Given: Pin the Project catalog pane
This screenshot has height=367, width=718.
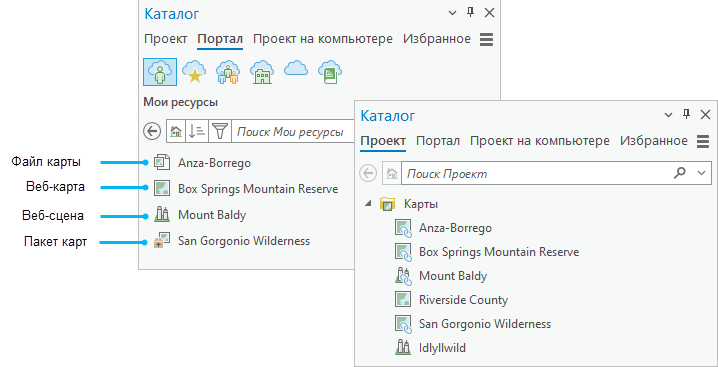Looking at the screenshot, I should [x=686, y=115].
